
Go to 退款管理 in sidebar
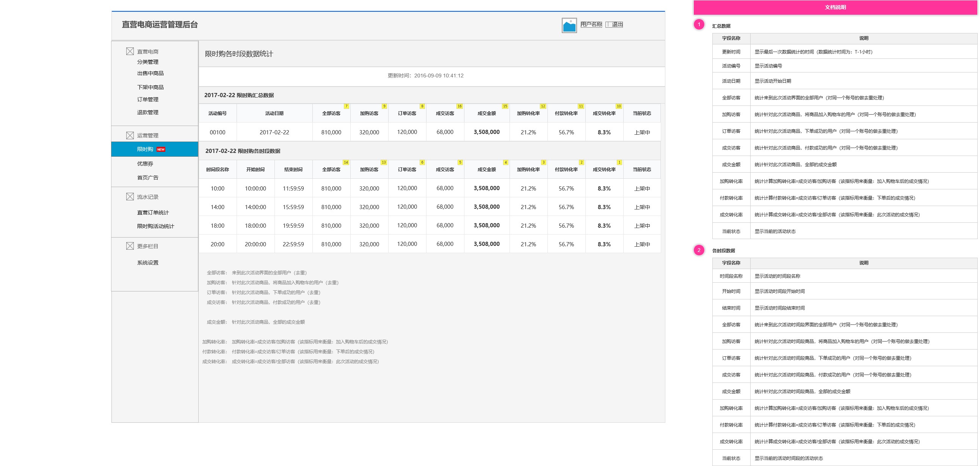147,112
